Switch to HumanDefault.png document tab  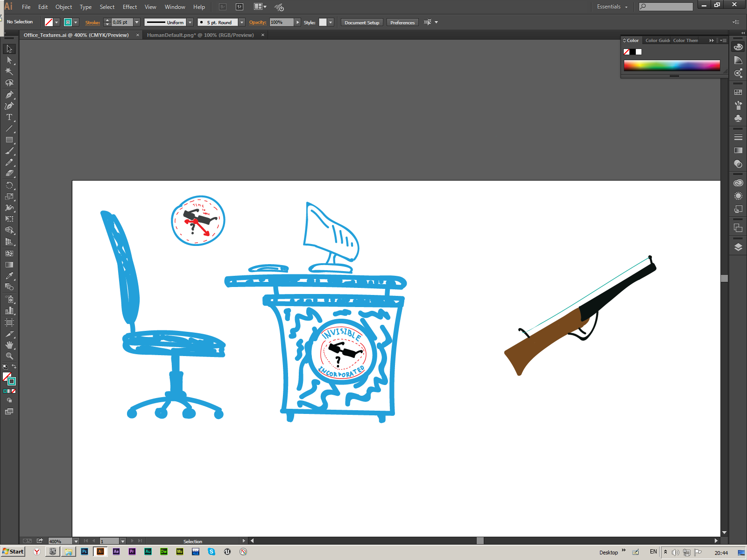click(x=200, y=35)
